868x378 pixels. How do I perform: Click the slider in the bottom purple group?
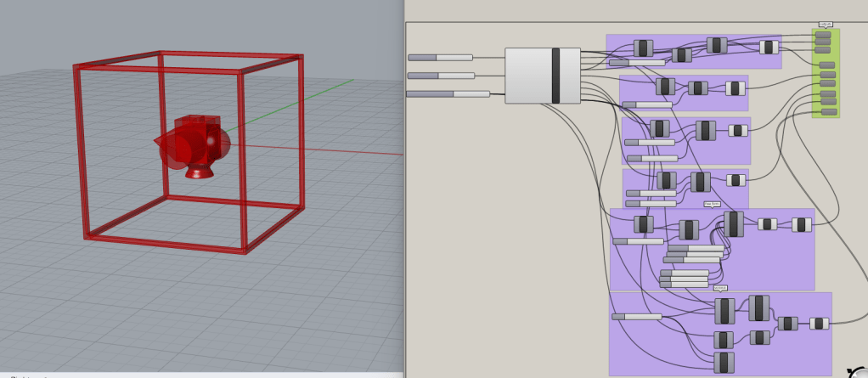636,317
